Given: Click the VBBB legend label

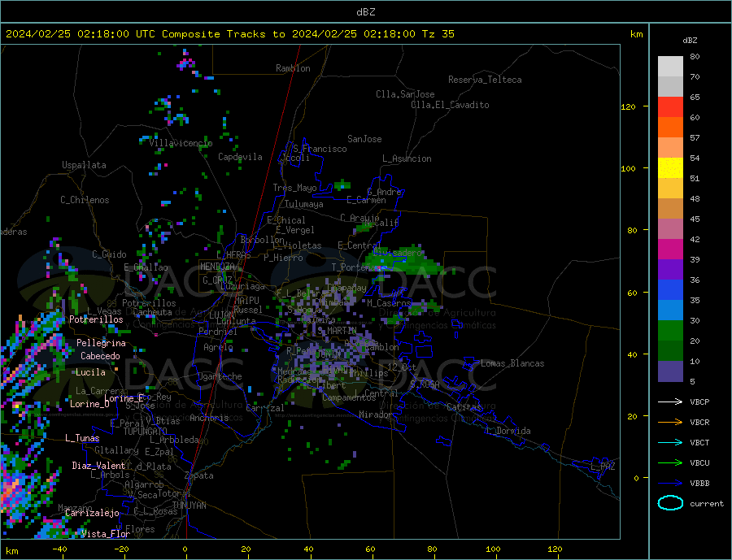Looking at the screenshot, I should click(699, 484).
